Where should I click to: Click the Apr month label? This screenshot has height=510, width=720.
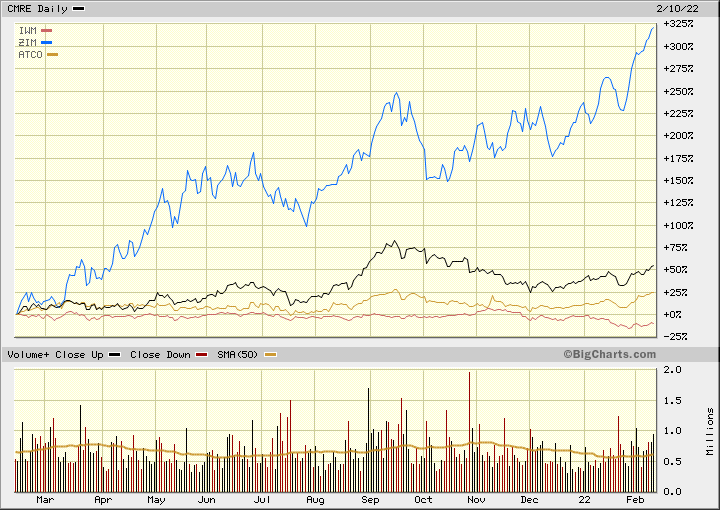pos(103,499)
